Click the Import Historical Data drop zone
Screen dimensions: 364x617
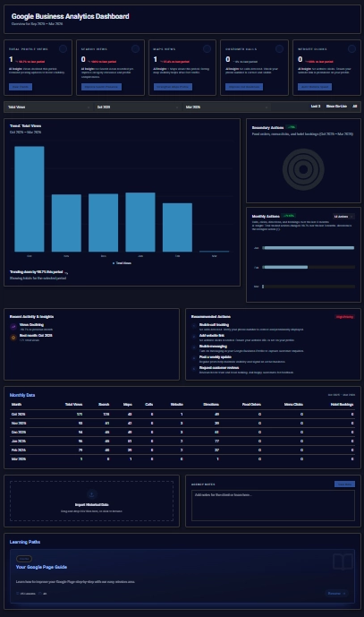tap(91, 501)
